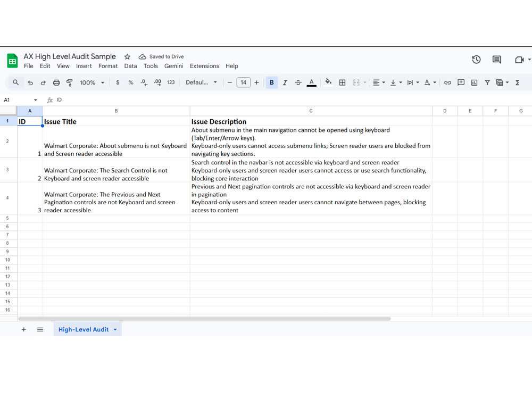Expand the merge cells dropdown arrow
This screenshot has width=532, height=399.
pos(365,82)
